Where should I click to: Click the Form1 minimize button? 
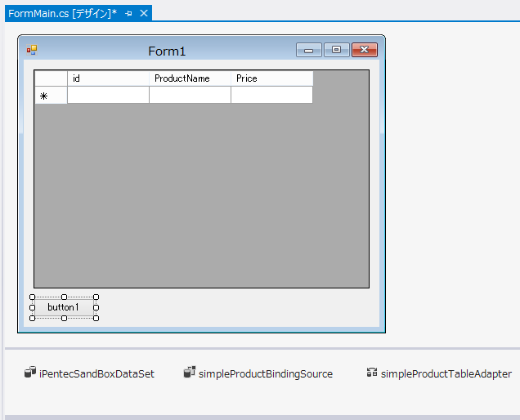pyautogui.click(x=309, y=50)
